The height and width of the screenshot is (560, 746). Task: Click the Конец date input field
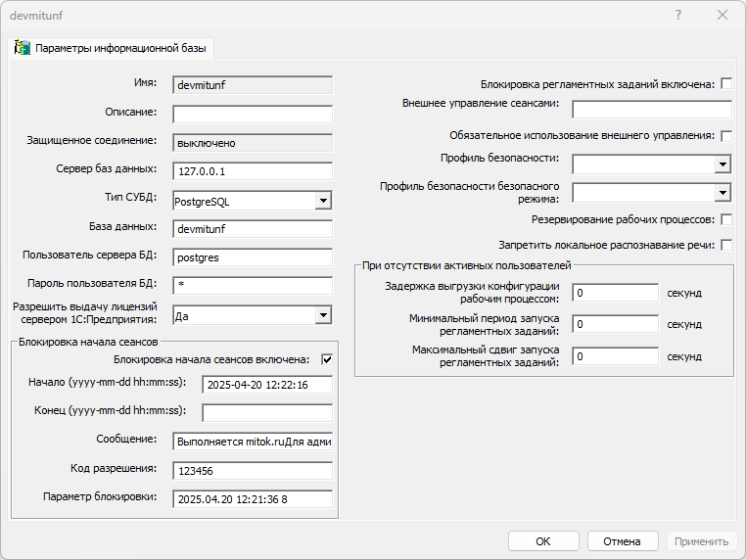(x=266, y=412)
